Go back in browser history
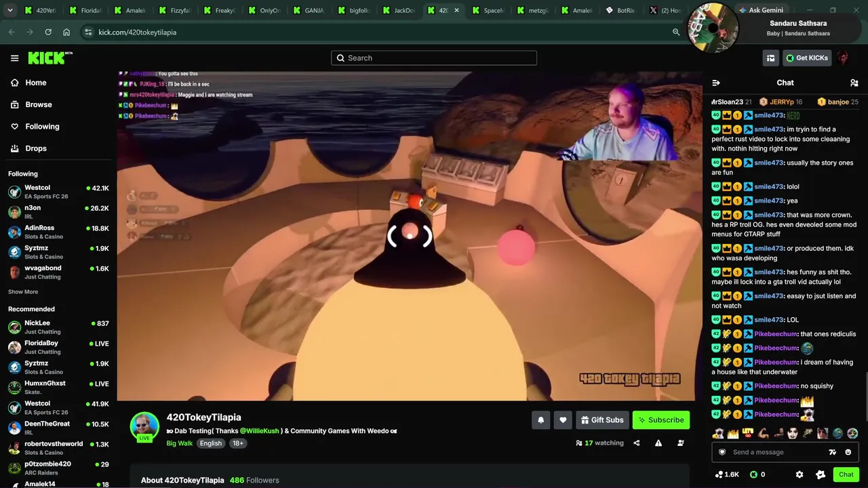Screen dimensions: 868x488 [x=12, y=32]
